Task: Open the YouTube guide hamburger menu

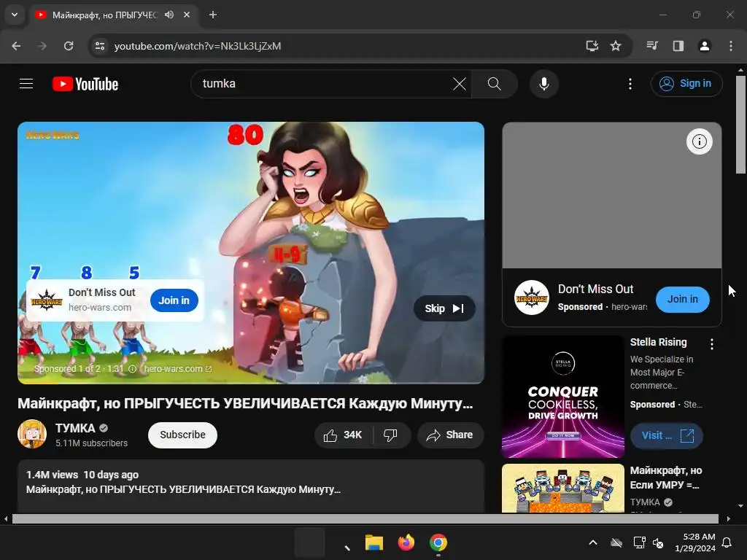Action: pos(26,84)
